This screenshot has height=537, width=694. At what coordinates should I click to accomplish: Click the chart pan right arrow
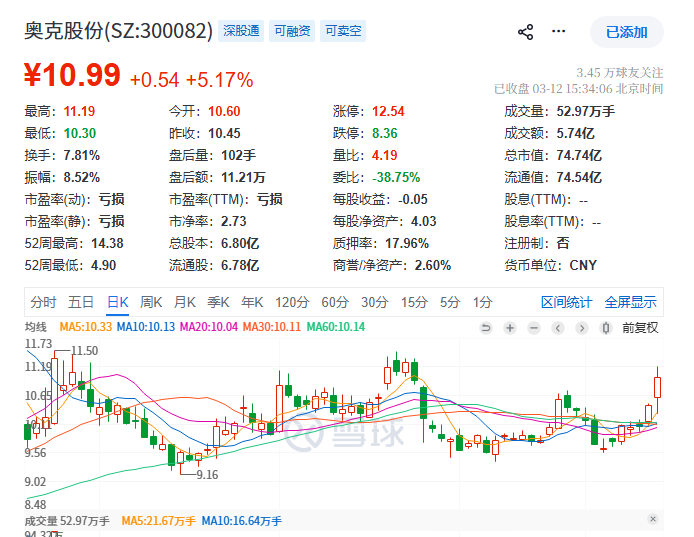(x=582, y=328)
